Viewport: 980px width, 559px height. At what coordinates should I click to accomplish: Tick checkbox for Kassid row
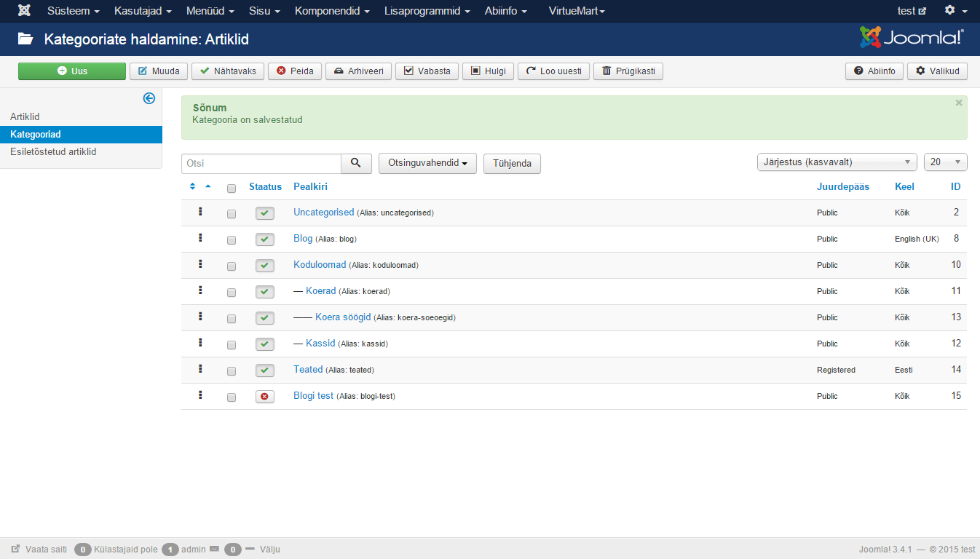point(232,345)
